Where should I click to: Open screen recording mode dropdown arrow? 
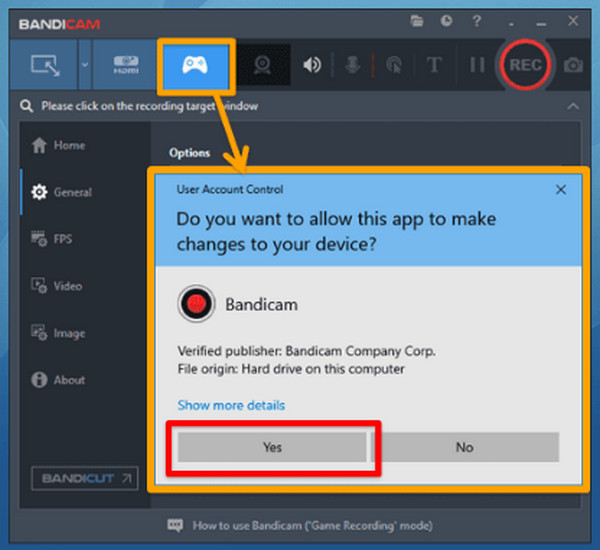tap(85, 64)
